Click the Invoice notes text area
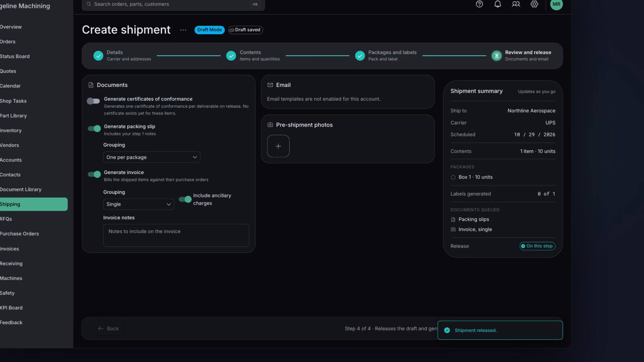The width and height of the screenshot is (644, 362). 176,235
